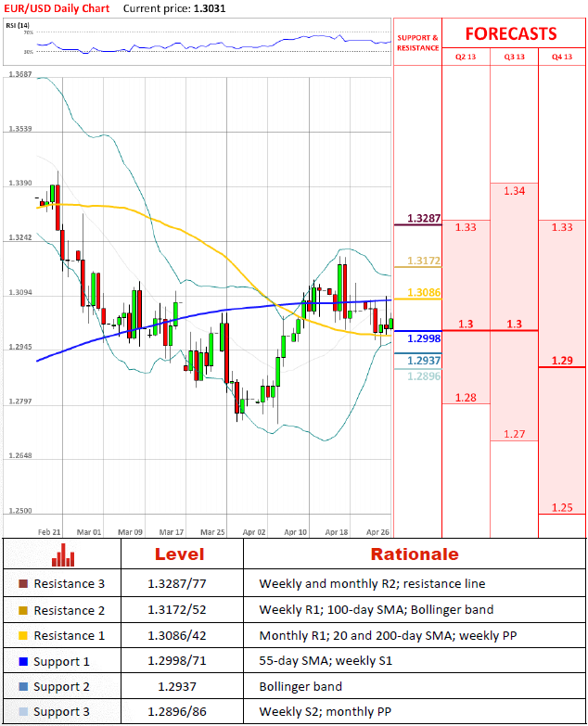Click the 'Bollinger band' rationale cell
Image resolution: width=588 pixels, height=726 pixels.
(300, 686)
